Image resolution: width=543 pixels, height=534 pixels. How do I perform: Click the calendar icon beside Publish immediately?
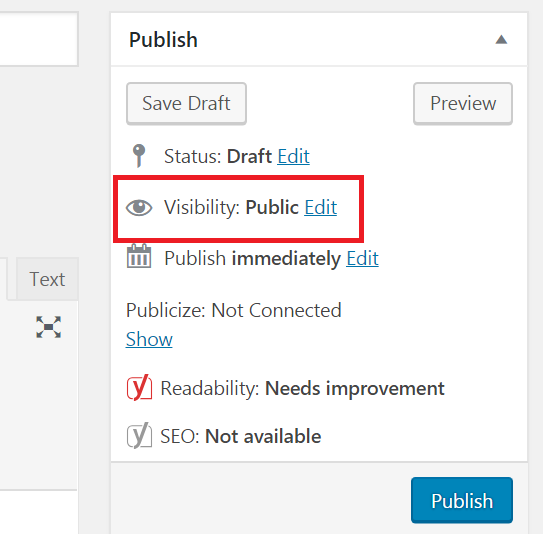pyautogui.click(x=139, y=256)
